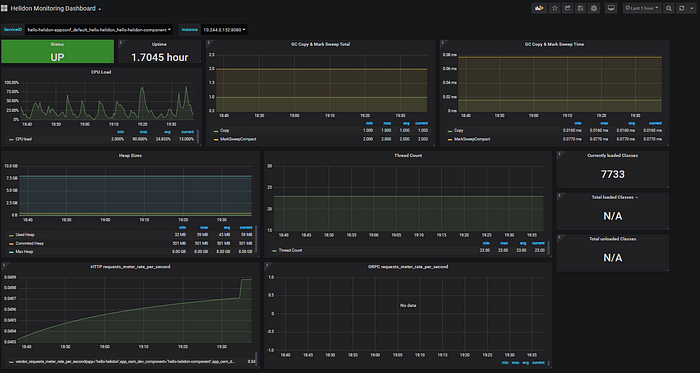This screenshot has width=700, height=373.
Task: Toggle Thread Count series in legend
Action: click(290, 251)
